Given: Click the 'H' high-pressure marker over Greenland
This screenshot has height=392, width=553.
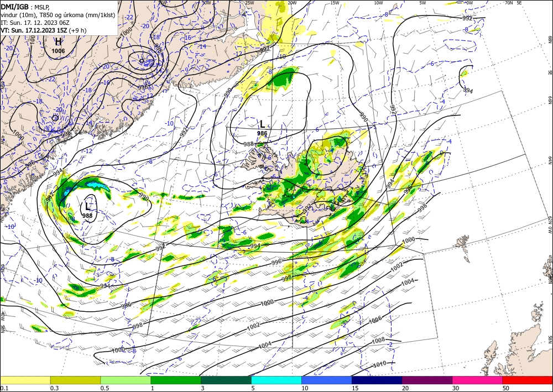Looking at the screenshot, I should click(x=58, y=42).
